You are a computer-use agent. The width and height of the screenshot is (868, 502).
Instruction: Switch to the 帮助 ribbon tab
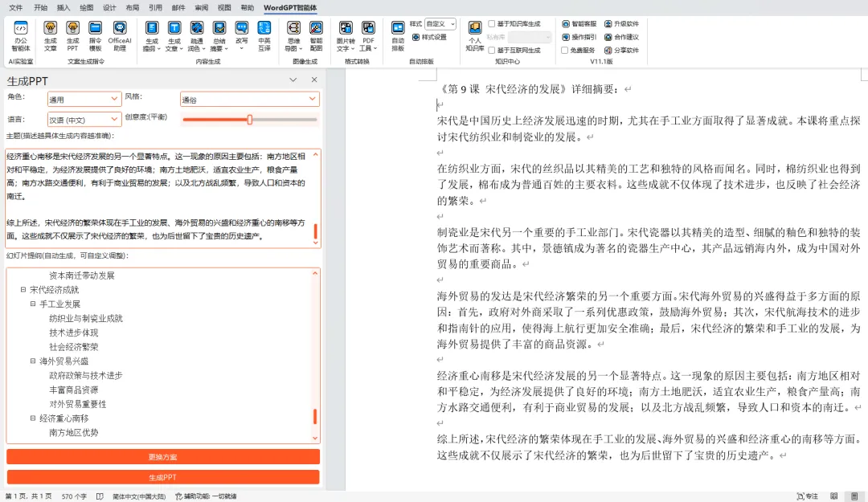[x=247, y=8]
